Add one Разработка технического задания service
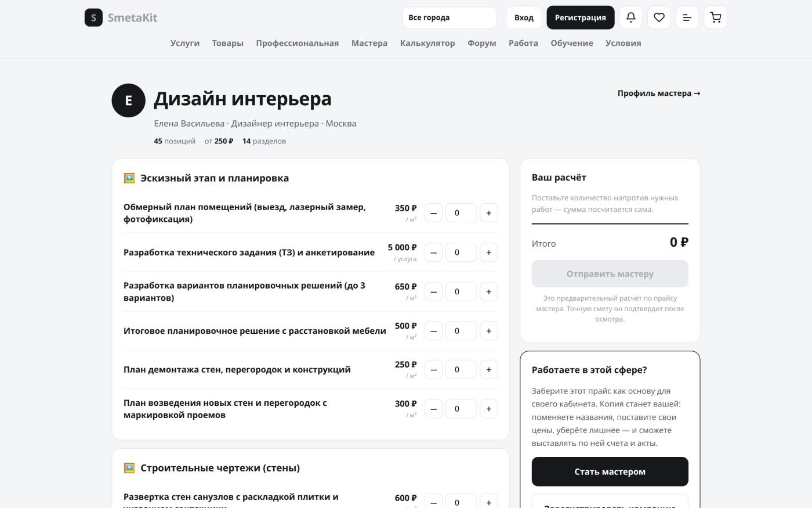 [489, 253]
